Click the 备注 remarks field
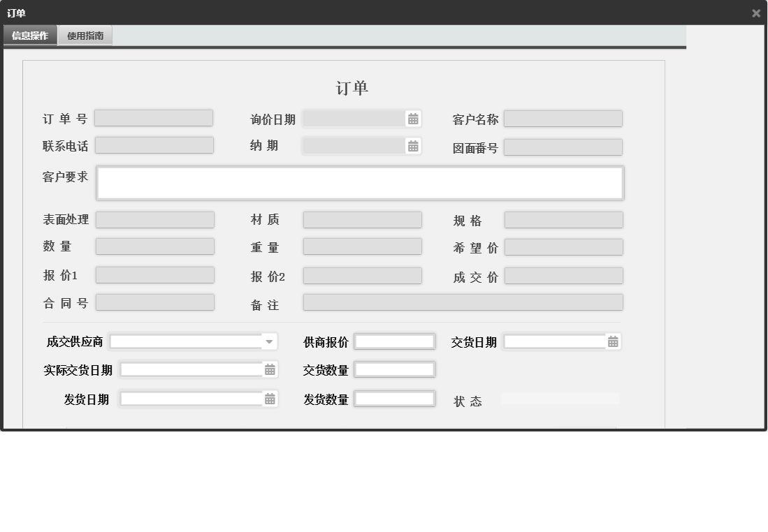The image size is (768, 532). 461,302
